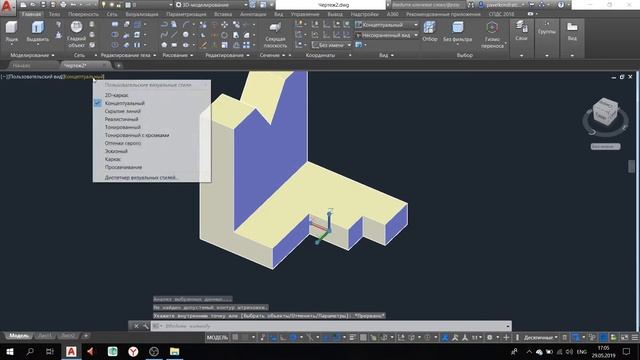Click the Smooth Object (Гладкий объект) tool
Screen dimensions: 640x360
(76, 34)
